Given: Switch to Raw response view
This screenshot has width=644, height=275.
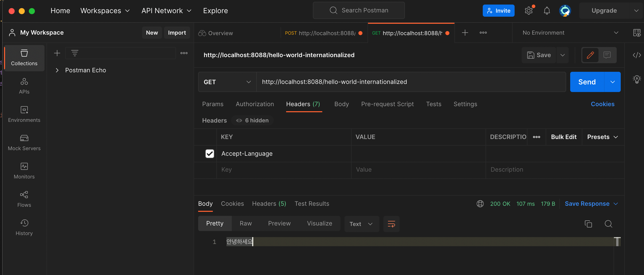Looking at the screenshot, I should (x=246, y=223).
